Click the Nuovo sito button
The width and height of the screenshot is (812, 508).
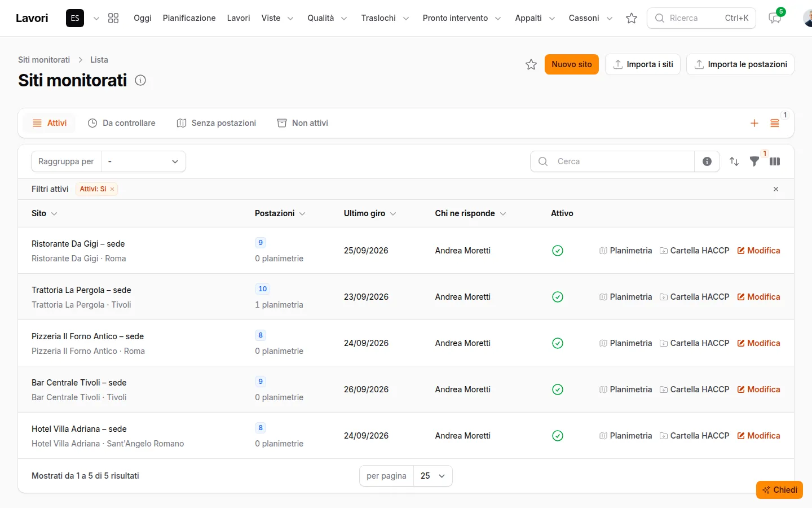(572, 64)
